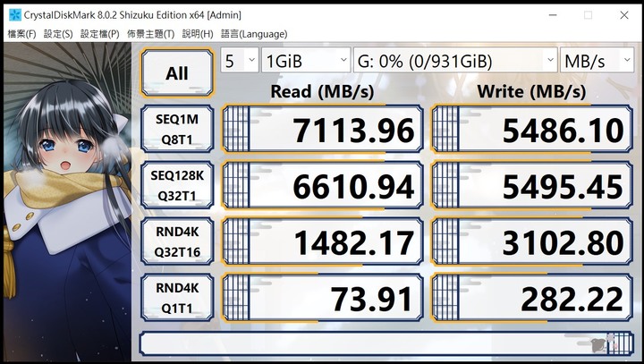Start the SEQ1M Q8T1 test
Screen dimensions: 644x364
(177, 129)
